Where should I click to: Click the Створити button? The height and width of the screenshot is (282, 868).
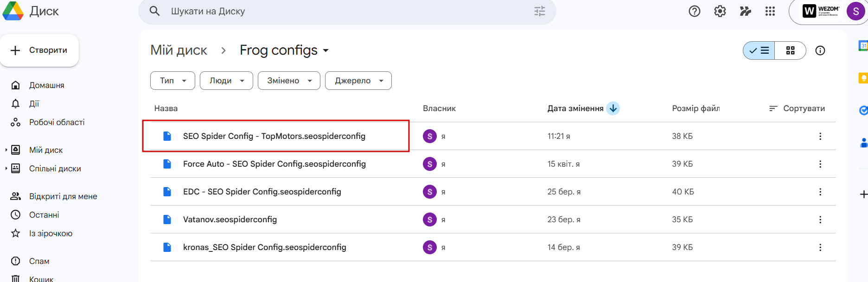[39, 50]
